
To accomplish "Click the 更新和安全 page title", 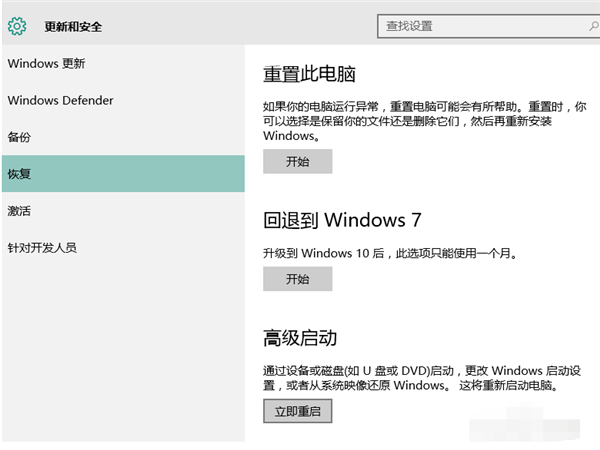I will coord(73,26).
